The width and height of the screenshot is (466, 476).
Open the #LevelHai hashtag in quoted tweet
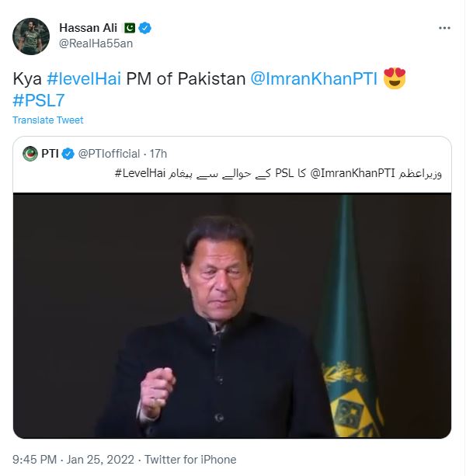140,173
